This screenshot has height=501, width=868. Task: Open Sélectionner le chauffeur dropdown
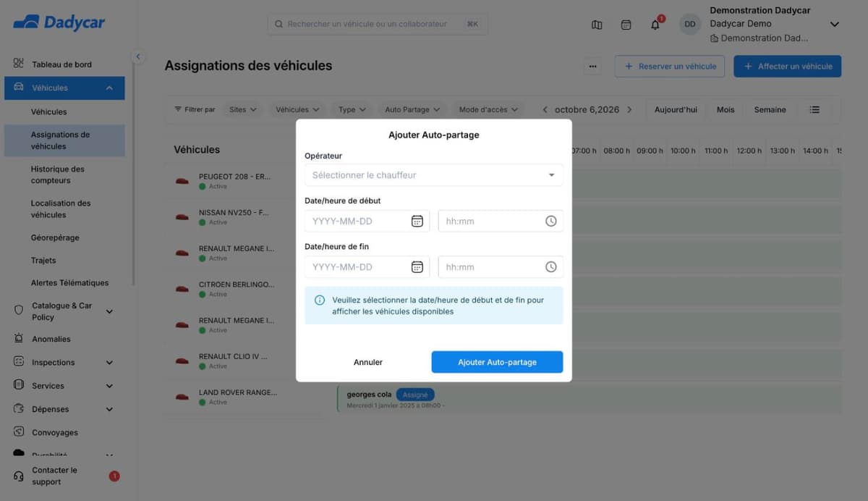(x=434, y=175)
